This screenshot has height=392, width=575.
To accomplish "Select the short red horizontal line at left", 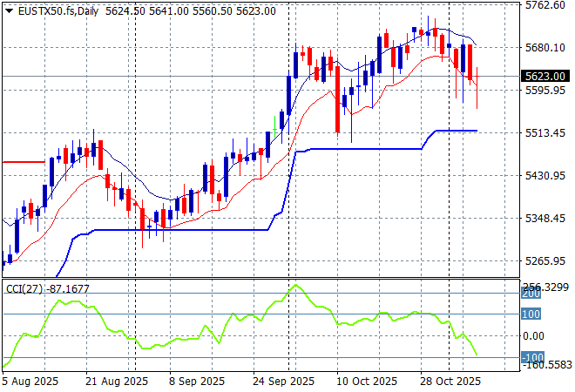I will (x=23, y=162).
